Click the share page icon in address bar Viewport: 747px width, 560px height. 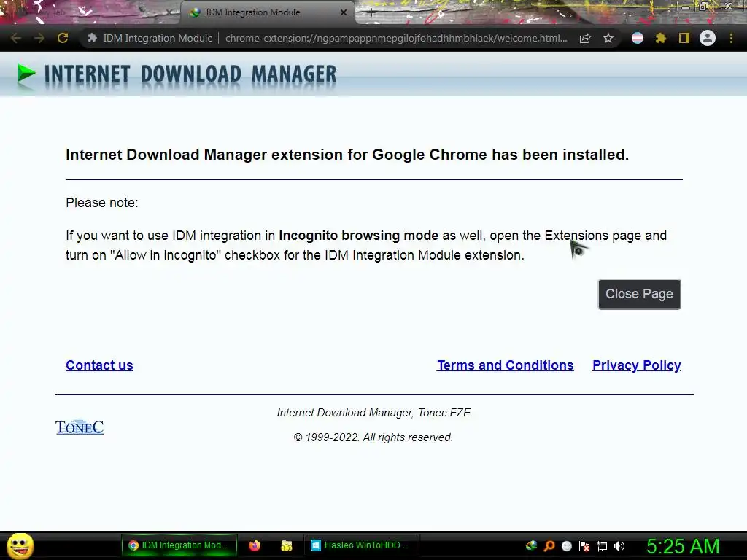coord(585,39)
